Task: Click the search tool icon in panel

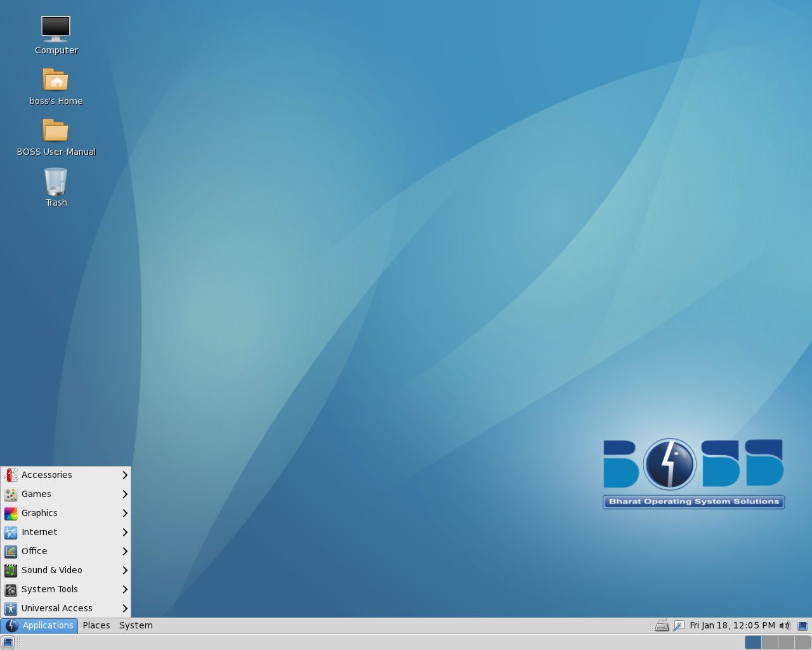Action: coord(679,625)
